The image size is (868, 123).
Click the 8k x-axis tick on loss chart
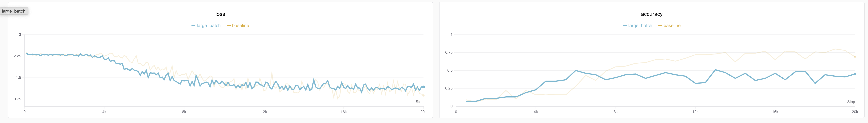coord(184,112)
